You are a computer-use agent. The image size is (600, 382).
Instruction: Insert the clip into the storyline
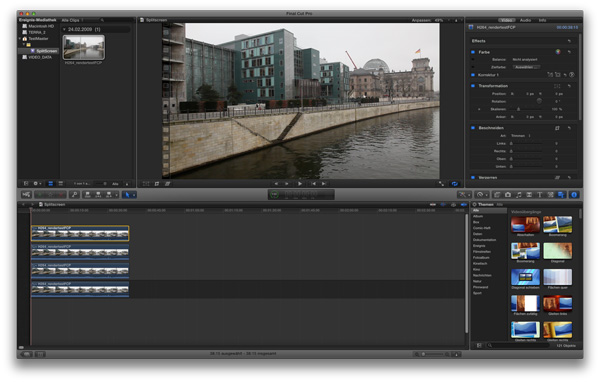pyautogui.click(x=98, y=195)
